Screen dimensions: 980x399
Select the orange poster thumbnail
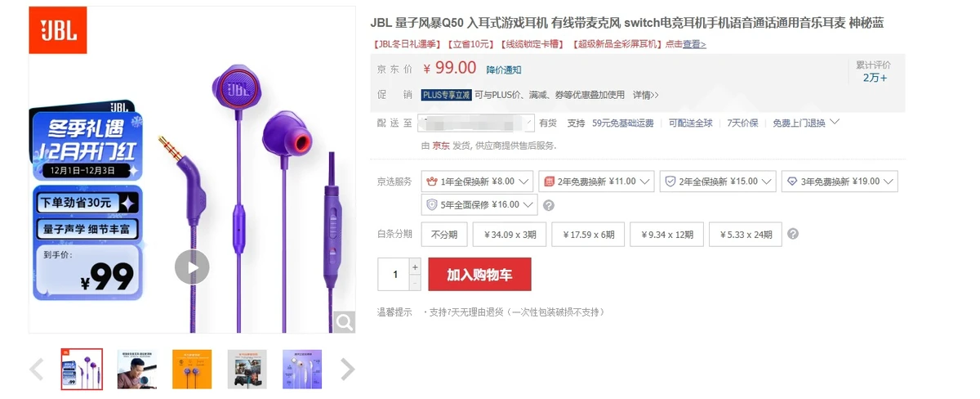192,370
